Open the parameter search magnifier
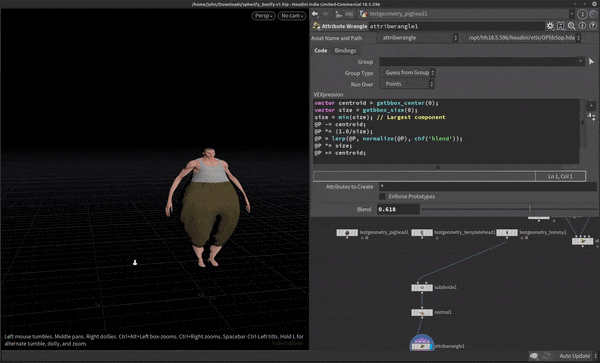This screenshot has height=363, width=600. pos(571,26)
